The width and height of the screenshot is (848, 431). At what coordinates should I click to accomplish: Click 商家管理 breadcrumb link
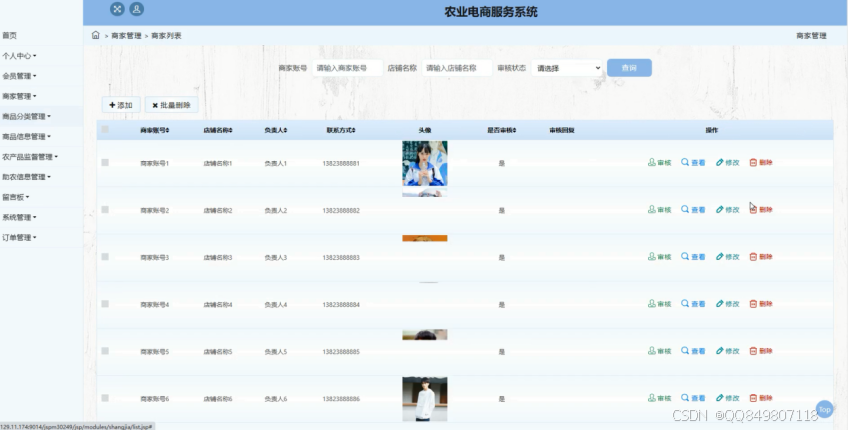(x=126, y=36)
